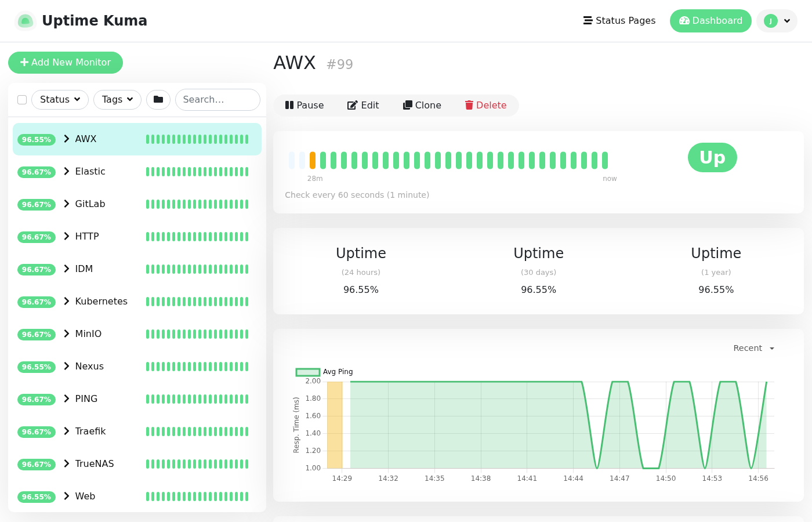Click the yellow highlighted chart region
This screenshot has width=812, height=522.
point(335,425)
